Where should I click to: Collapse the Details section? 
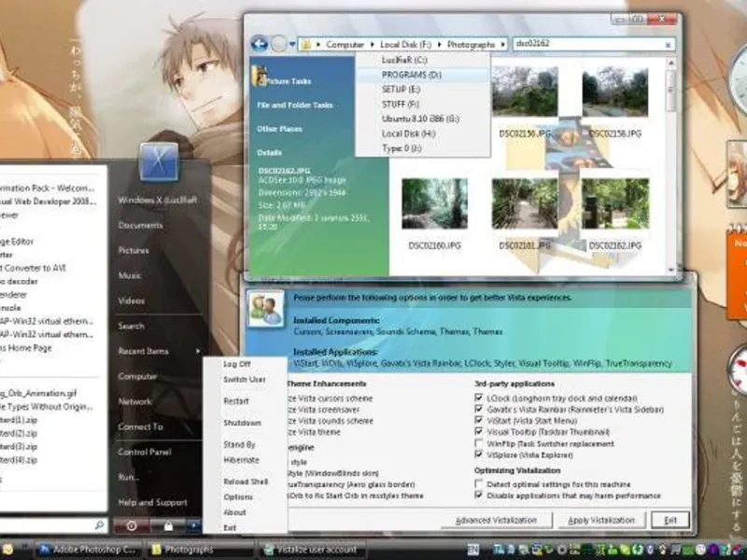pyautogui.click(x=269, y=153)
